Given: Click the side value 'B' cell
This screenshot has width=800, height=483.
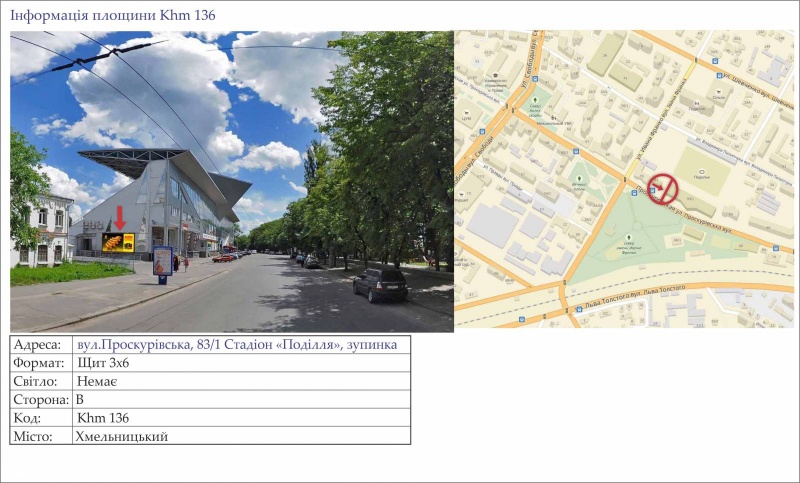Looking at the screenshot, I should (80, 399).
